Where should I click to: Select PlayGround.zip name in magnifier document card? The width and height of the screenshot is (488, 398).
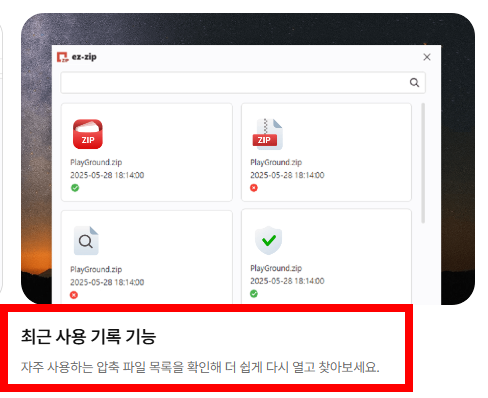[96, 269]
